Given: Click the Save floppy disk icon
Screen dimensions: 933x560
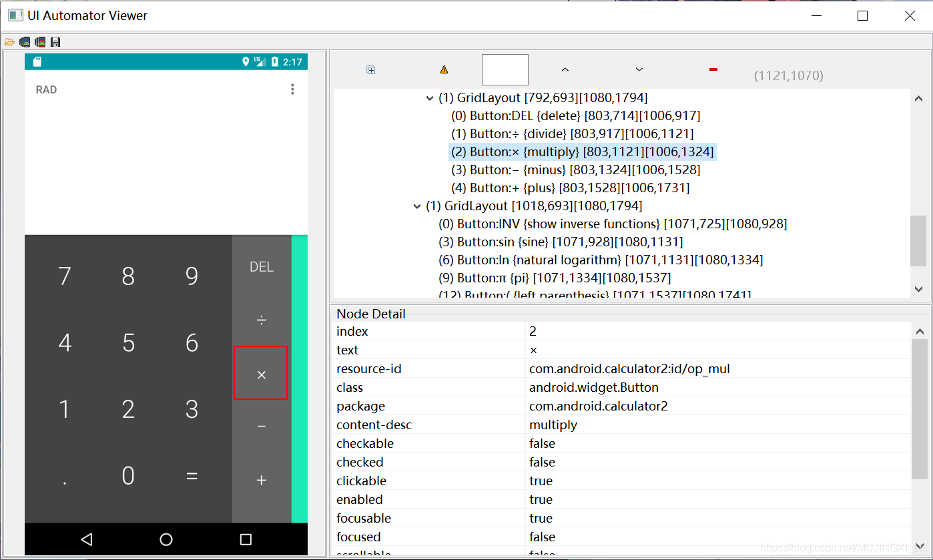Looking at the screenshot, I should tap(55, 42).
